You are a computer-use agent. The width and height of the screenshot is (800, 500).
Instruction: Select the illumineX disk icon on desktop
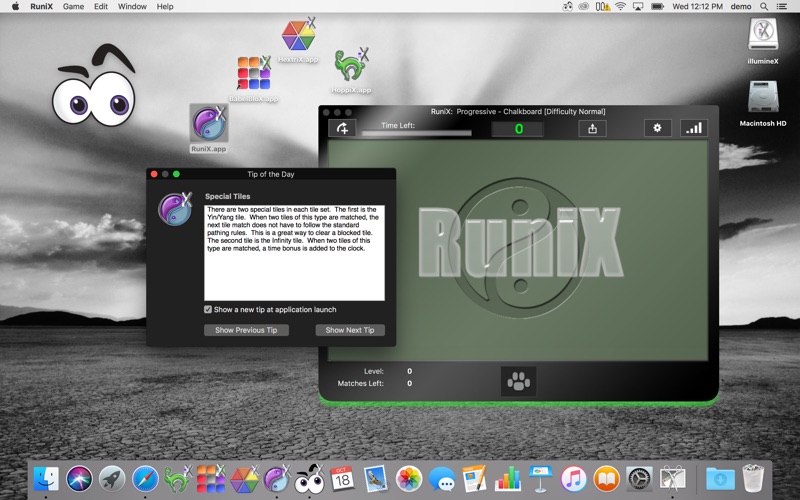(763, 35)
